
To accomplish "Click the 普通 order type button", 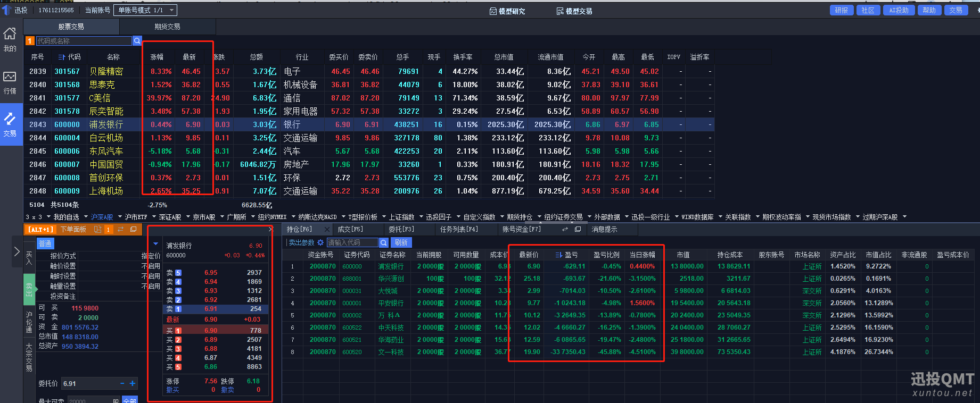I will point(45,244).
